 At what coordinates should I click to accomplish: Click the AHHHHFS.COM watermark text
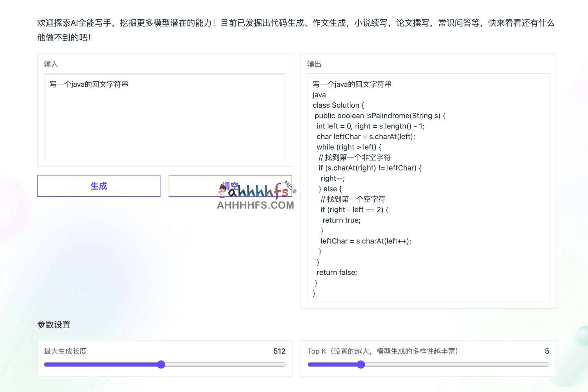[x=255, y=205]
